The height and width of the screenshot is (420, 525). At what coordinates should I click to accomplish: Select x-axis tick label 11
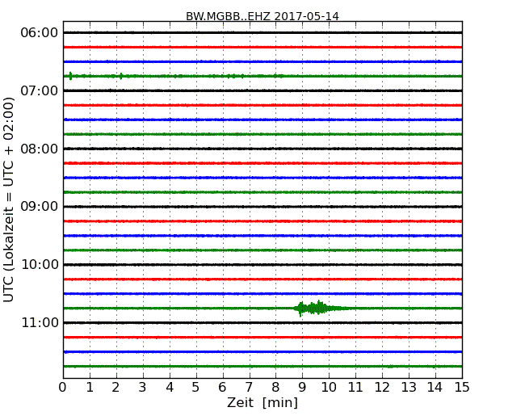click(x=355, y=388)
